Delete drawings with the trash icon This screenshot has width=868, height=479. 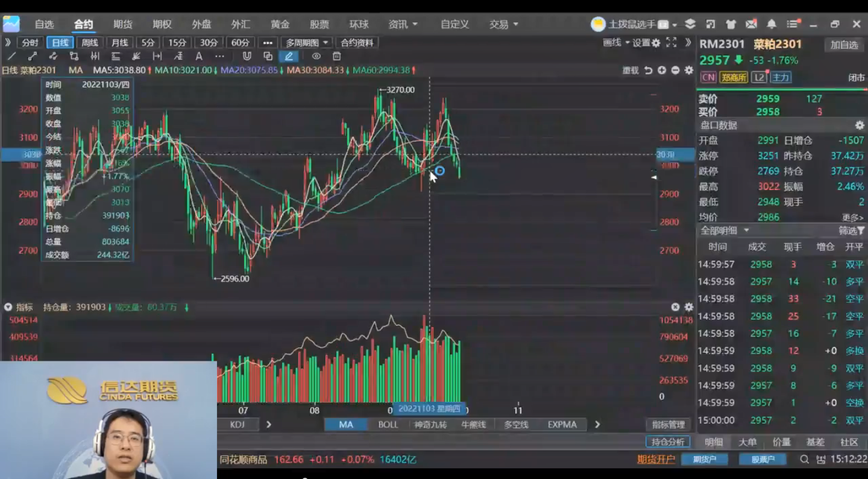click(337, 56)
